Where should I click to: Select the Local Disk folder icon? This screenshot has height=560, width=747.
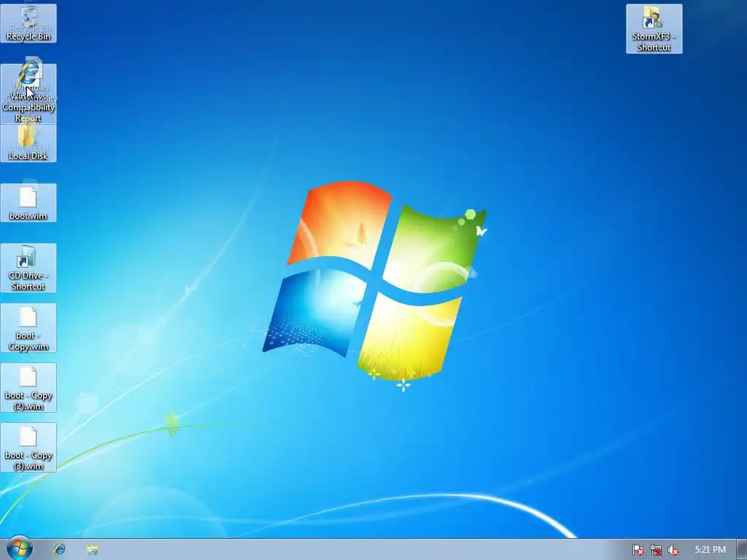(x=28, y=144)
